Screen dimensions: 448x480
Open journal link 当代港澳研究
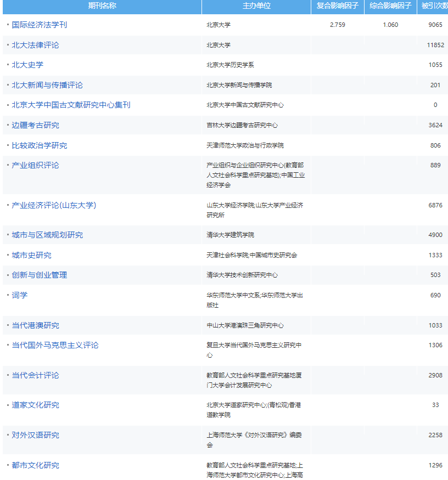coord(35,325)
